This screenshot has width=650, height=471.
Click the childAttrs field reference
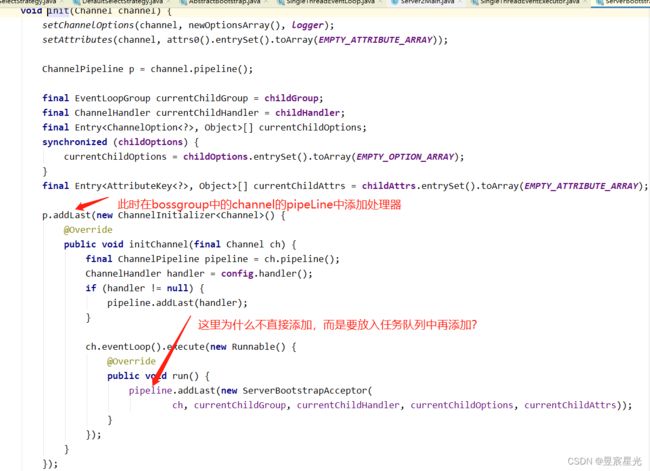click(389, 186)
